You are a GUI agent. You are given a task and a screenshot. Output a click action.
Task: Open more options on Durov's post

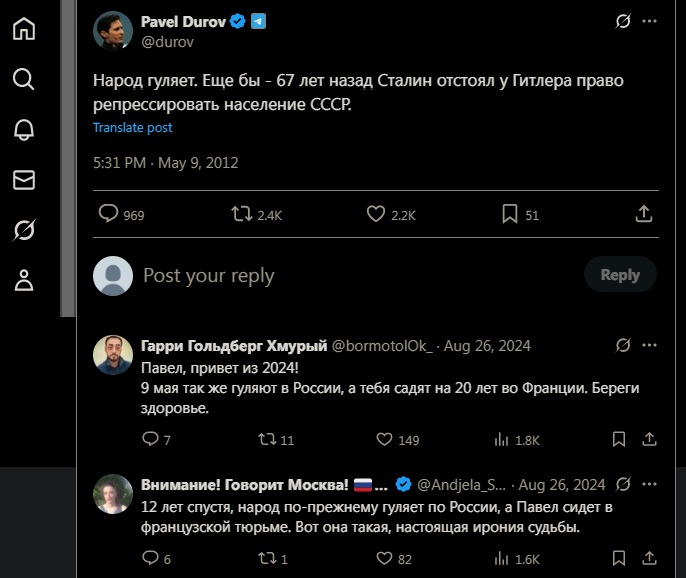(x=650, y=22)
